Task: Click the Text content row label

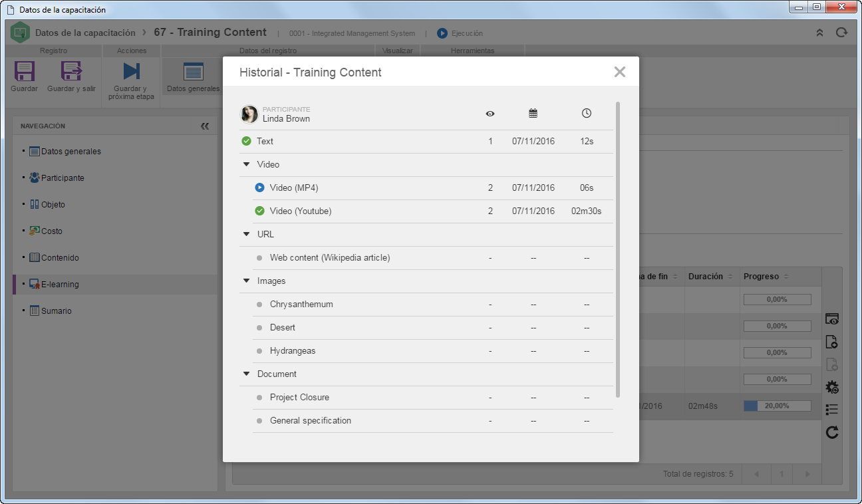Action: (265, 141)
